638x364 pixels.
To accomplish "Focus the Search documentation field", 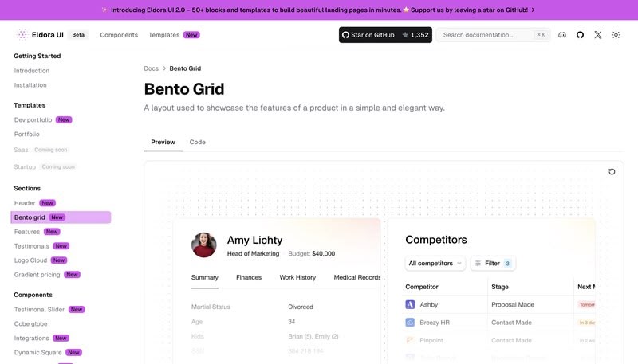I will [493, 35].
